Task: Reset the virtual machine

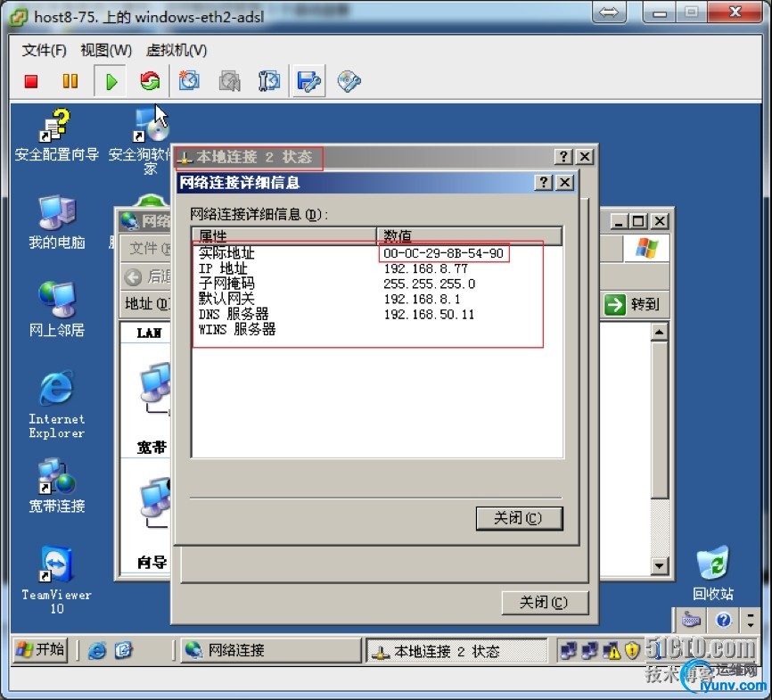Action: (150, 81)
